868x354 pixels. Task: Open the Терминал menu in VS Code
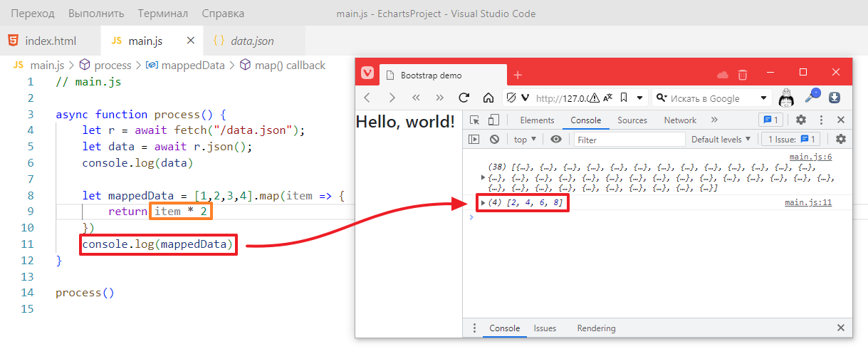(163, 14)
